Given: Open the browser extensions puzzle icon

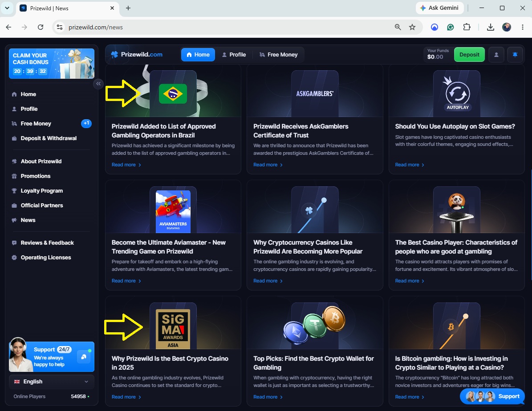Looking at the screenshot, I should (x=467, y=27).
